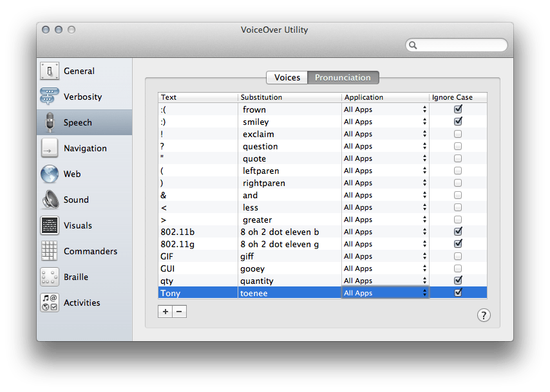Click the Braille dots icon
This screenshot has height=392, width=550.
click(x=50, y=277)
